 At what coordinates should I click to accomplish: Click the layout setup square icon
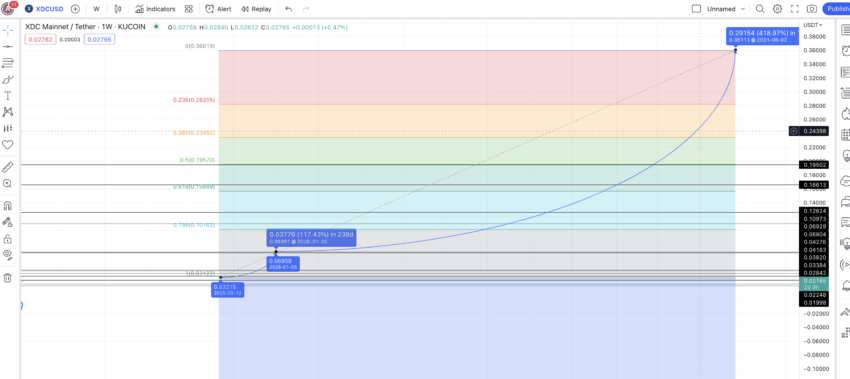click(x=697, y=9)
